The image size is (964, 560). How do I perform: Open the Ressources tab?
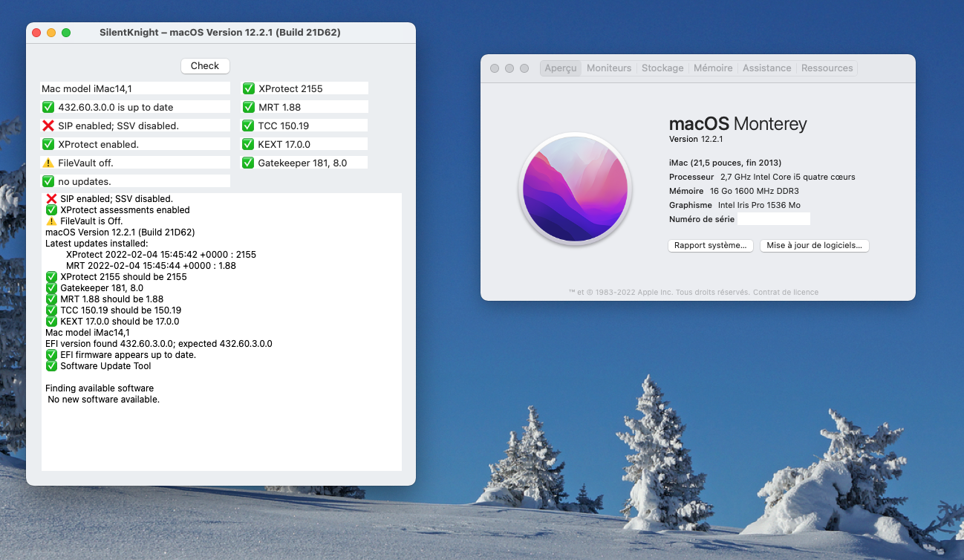(827, 68)
